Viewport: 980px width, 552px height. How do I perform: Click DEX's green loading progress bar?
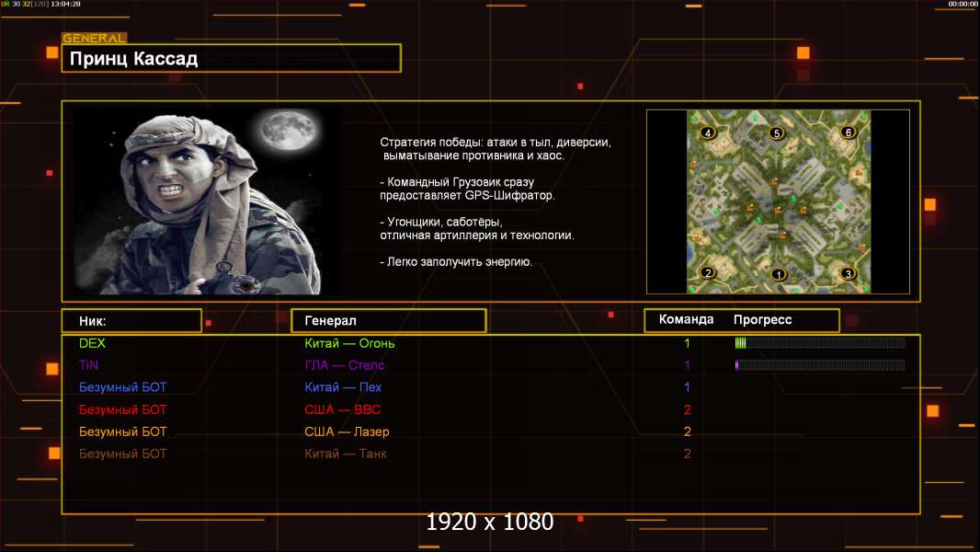(819, 343)
